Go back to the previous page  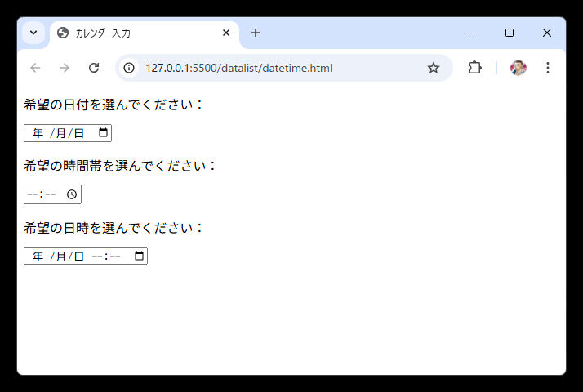(35, 68)
